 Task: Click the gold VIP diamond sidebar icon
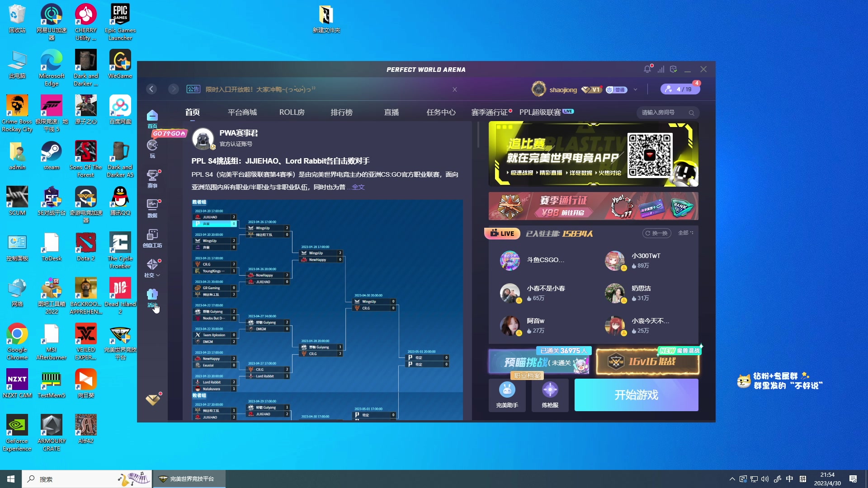[x=153, y=400]
